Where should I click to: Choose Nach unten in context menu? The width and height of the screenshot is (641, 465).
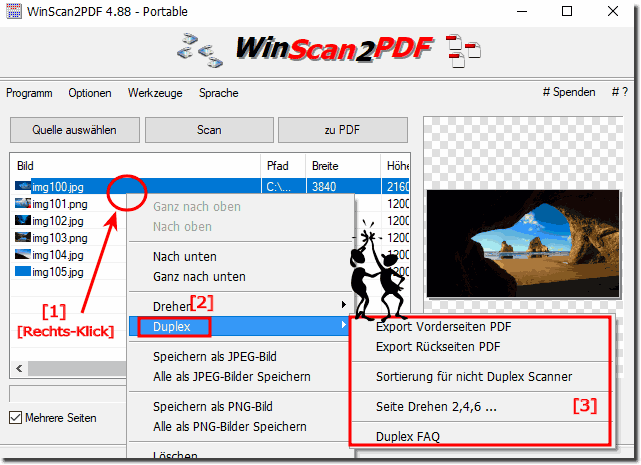pyautogui.click(x=241, y=256)
